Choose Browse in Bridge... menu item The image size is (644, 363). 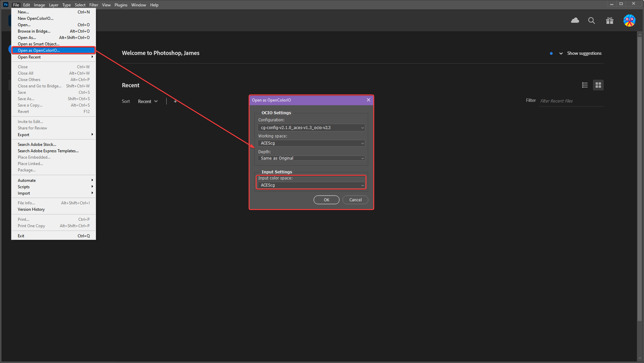point(53,31)
